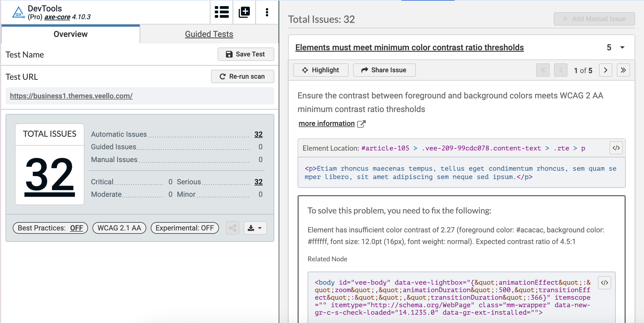Click Serious issues count 32
This screenshot has height=323, width=644.
pyautogui.click(x=258, y=182)
